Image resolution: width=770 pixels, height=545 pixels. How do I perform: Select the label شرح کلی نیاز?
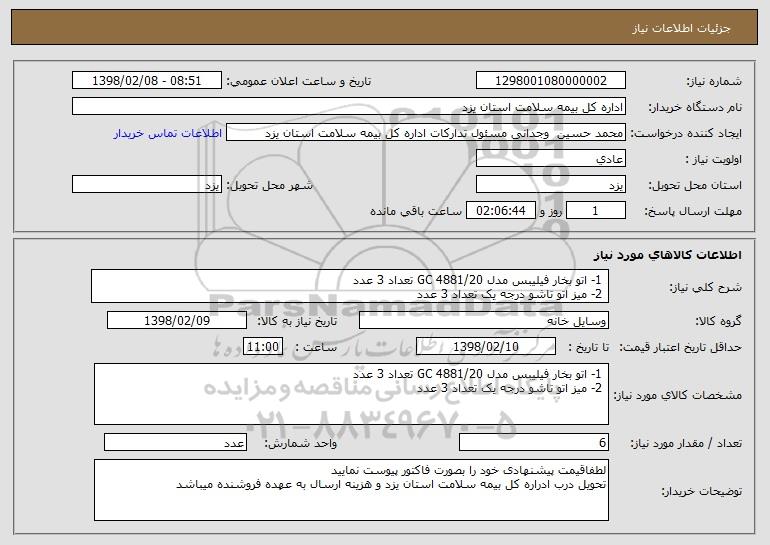[706, 287]
